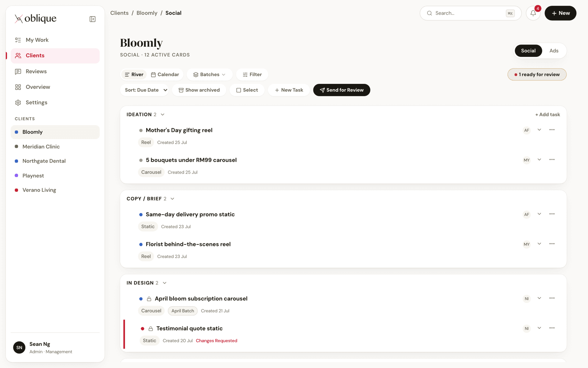
Task: Switch to Calendar view
Action: [x=165, y=75]
